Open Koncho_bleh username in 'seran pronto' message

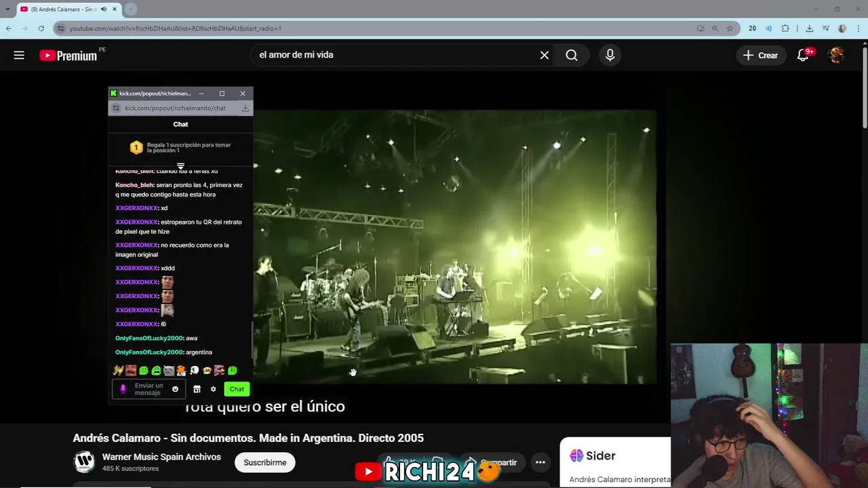[134, 185]
